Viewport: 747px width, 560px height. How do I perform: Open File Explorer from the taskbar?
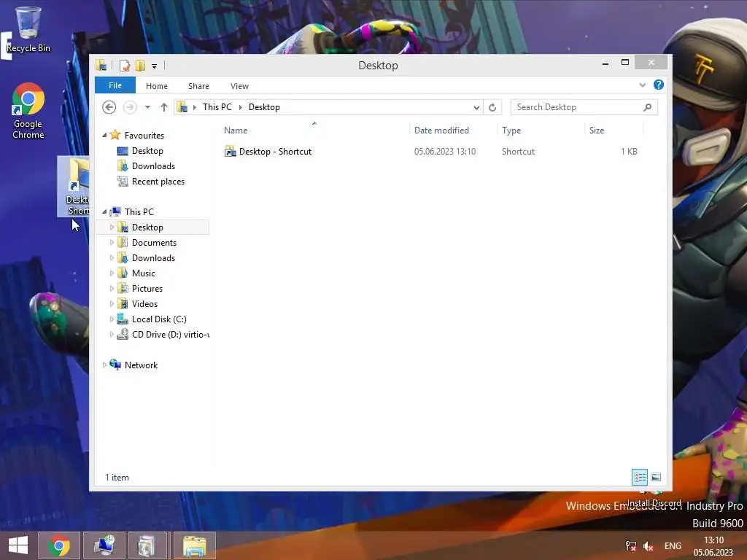194,545
